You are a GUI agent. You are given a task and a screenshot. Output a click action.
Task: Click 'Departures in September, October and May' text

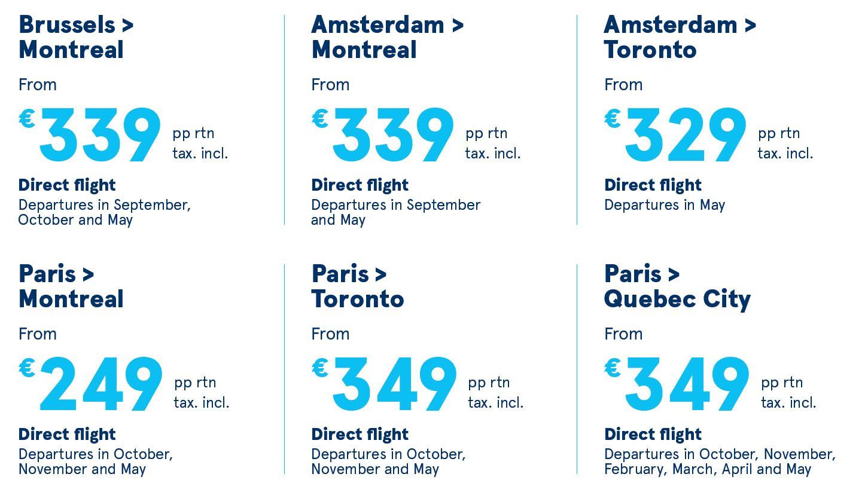click(105, 212)
